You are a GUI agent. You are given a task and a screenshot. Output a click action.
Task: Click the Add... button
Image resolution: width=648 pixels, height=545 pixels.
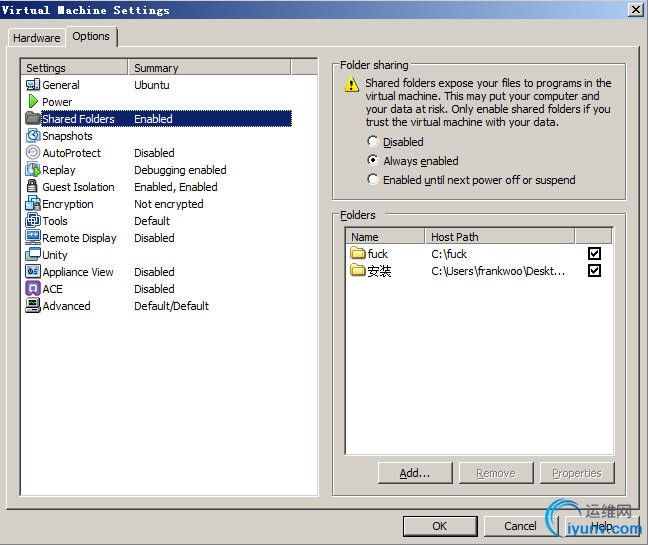[415, 473]
